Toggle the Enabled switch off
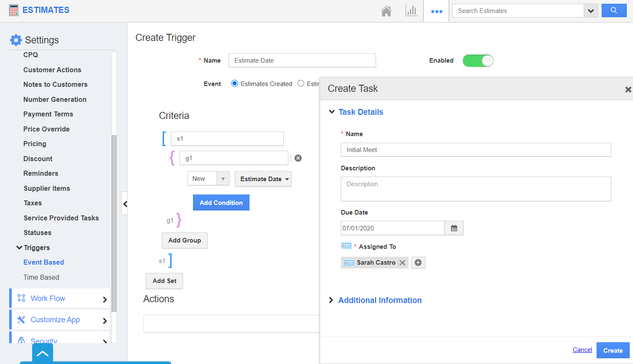The height and width of the screenshot is (364, 633). tap(478, 61)
